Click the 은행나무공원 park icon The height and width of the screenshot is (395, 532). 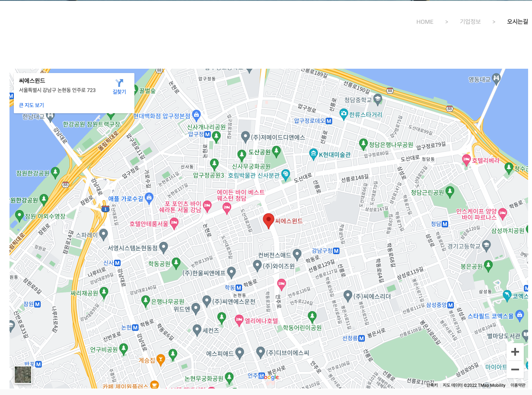point(146,301)
